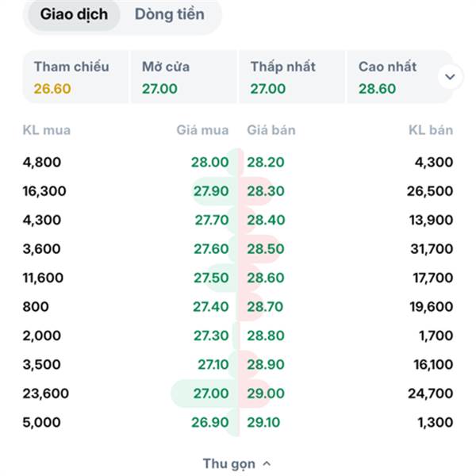The height and width of the screenshot is (476, 476).
Task: Select the buy price 28.00
Action: [x=209, y=163]
